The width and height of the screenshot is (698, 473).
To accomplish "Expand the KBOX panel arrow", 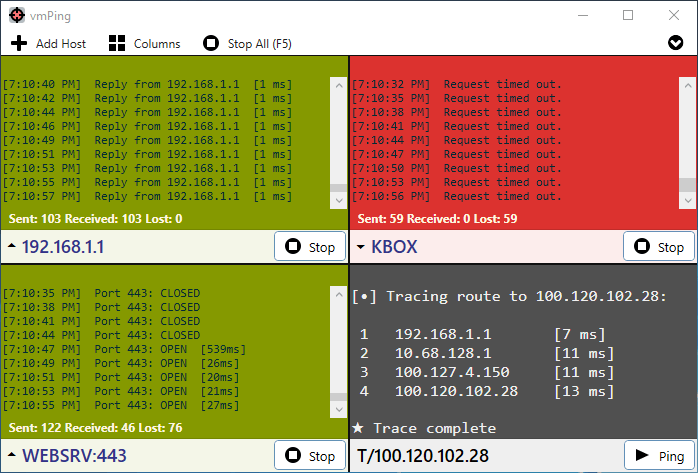I will click(x=360, y=247).
